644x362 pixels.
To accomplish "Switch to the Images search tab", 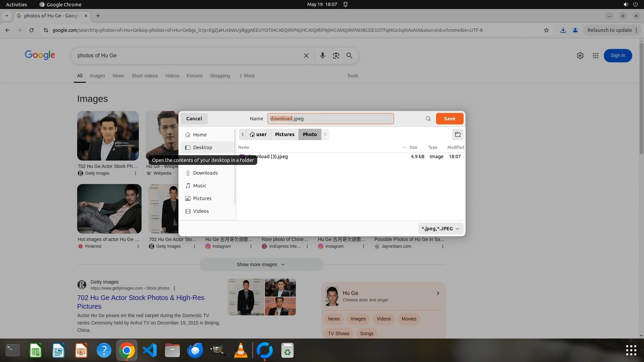I will [97, 76].
